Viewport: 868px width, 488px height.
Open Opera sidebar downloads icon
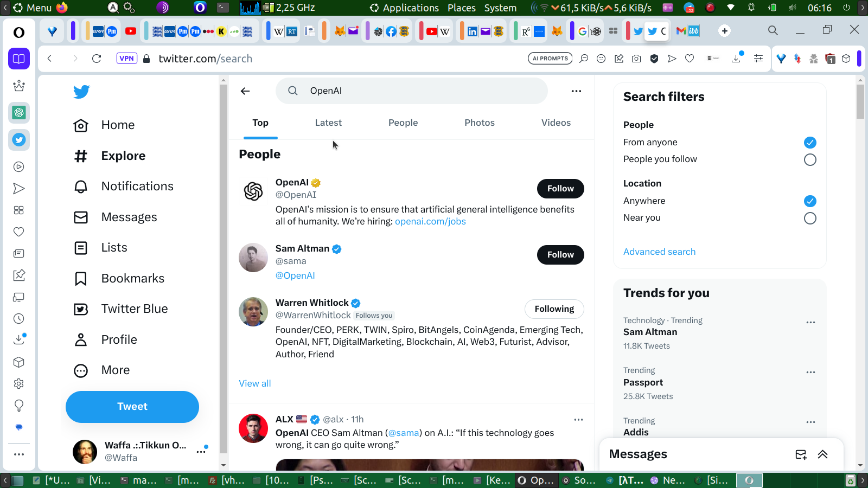tap(19, 339)
